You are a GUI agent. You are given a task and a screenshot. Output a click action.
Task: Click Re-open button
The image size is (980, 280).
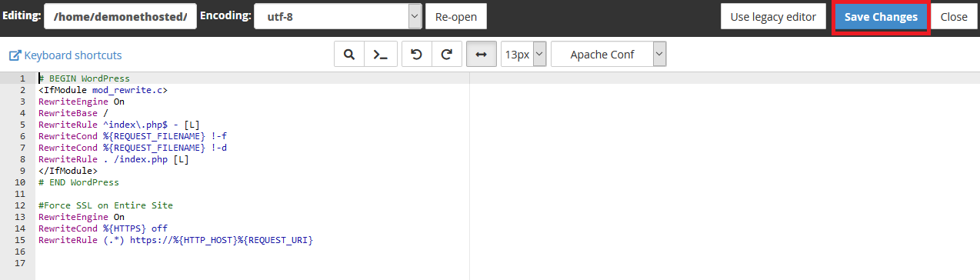pyautogui.click(x=456, y=16)
